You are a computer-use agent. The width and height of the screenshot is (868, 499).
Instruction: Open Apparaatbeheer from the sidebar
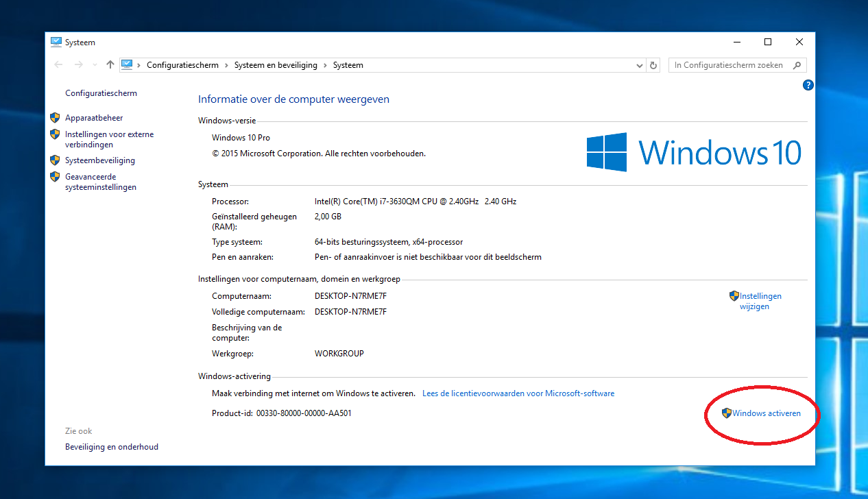[94, 118]
